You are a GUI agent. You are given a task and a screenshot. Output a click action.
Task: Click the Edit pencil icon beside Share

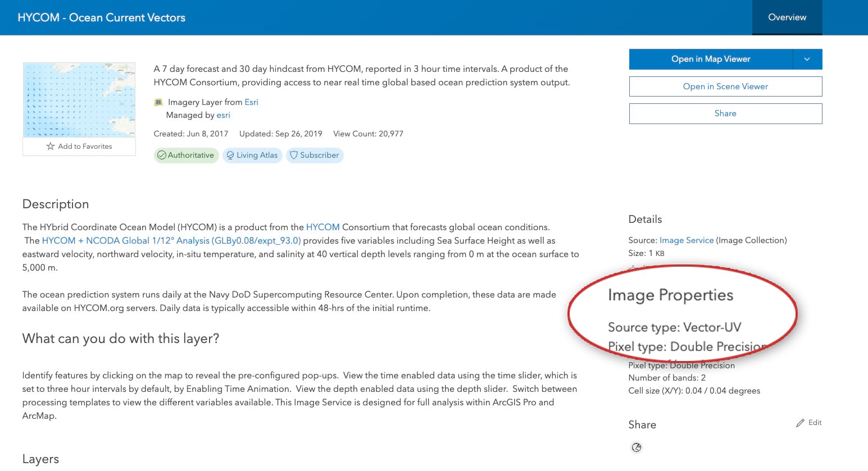pos(800,422)
